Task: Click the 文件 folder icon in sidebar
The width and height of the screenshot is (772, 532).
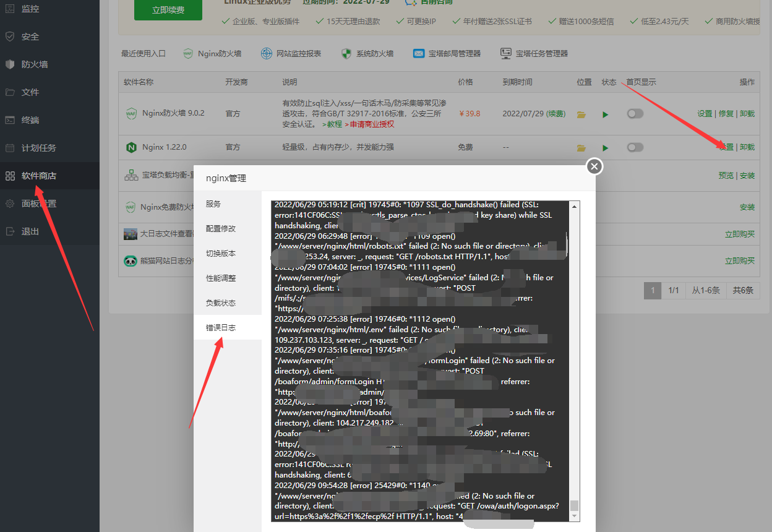Action: click(10, 92)
